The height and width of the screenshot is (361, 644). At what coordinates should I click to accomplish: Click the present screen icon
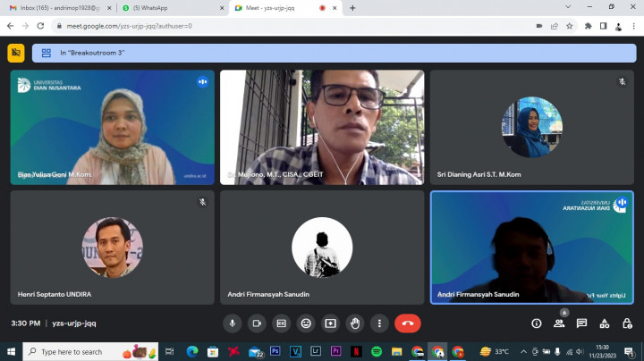point(330,323)
